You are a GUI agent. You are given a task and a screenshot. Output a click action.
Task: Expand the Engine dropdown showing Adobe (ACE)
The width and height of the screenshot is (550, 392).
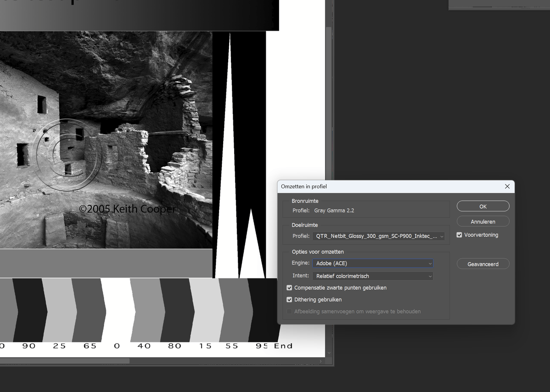click(x=373, y=264)
